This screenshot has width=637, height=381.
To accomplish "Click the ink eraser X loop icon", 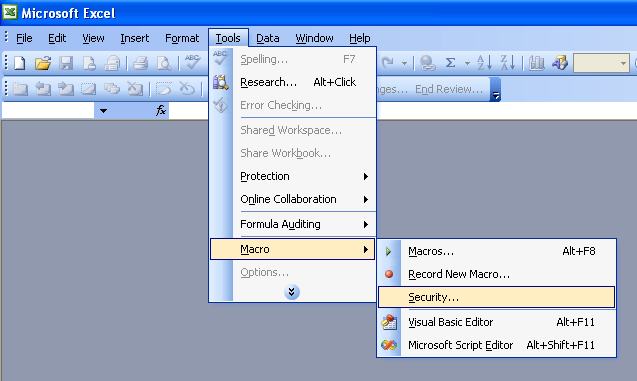I will tap(187, 88).
